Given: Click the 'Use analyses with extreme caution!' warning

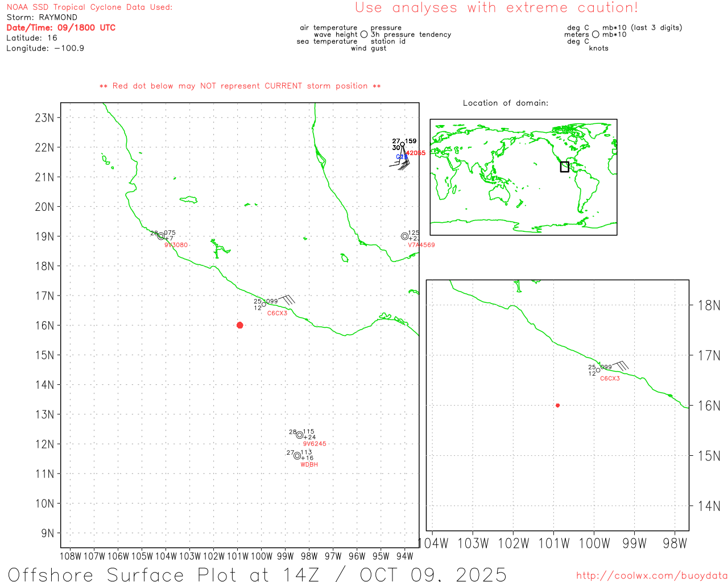Looking at the screenshot, I should tap(496, 8).
